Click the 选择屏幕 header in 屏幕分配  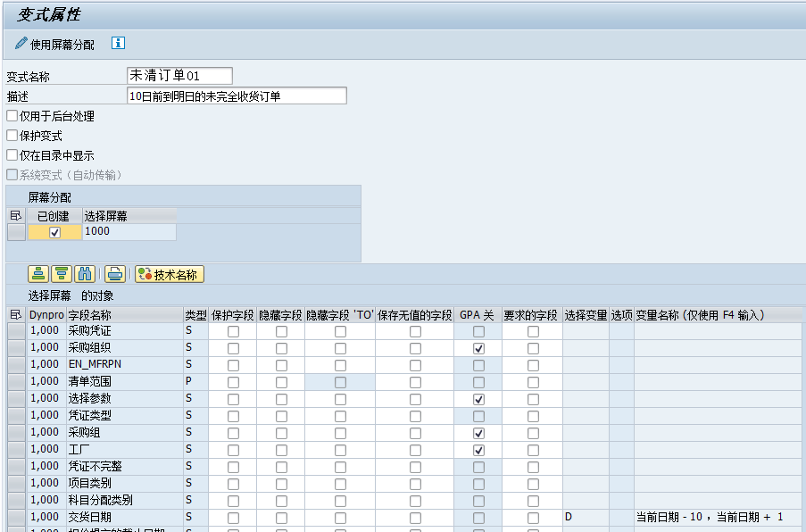point(129,216)
